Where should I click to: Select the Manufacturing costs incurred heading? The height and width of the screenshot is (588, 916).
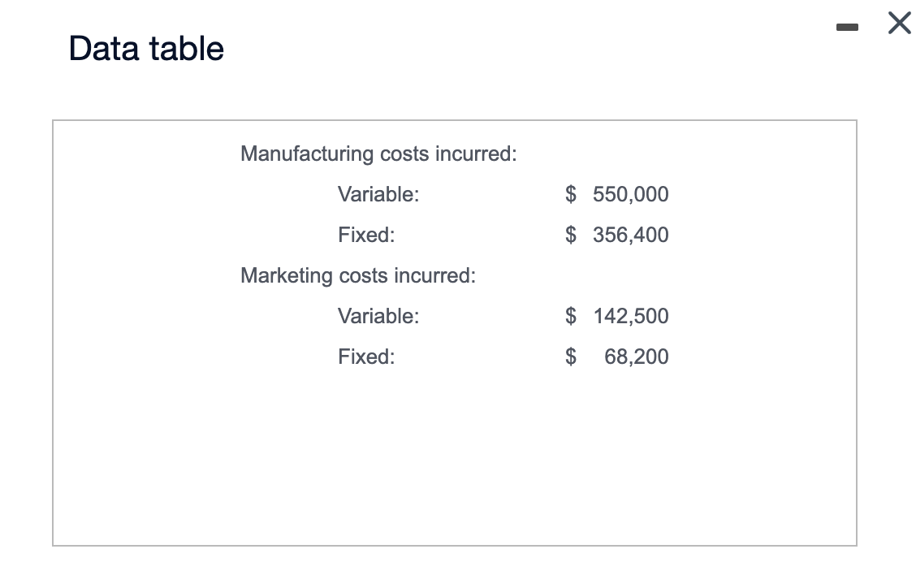[378, 153]
